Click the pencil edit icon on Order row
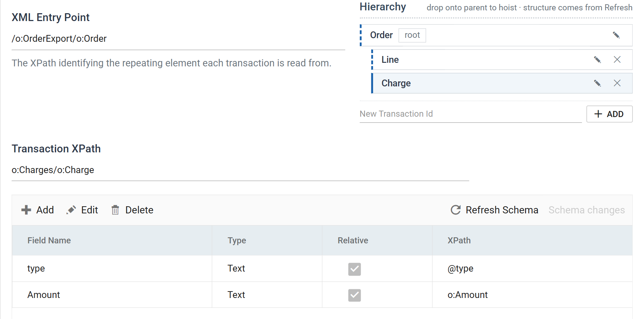Image resolution: width=644 pixels, height=319 pixels. [616, 35]
